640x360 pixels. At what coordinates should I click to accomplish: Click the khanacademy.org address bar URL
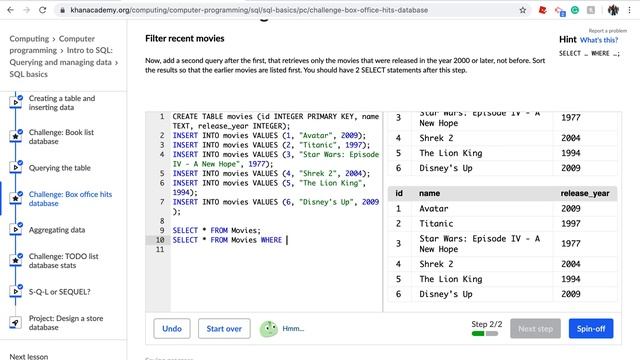[249, 10]
